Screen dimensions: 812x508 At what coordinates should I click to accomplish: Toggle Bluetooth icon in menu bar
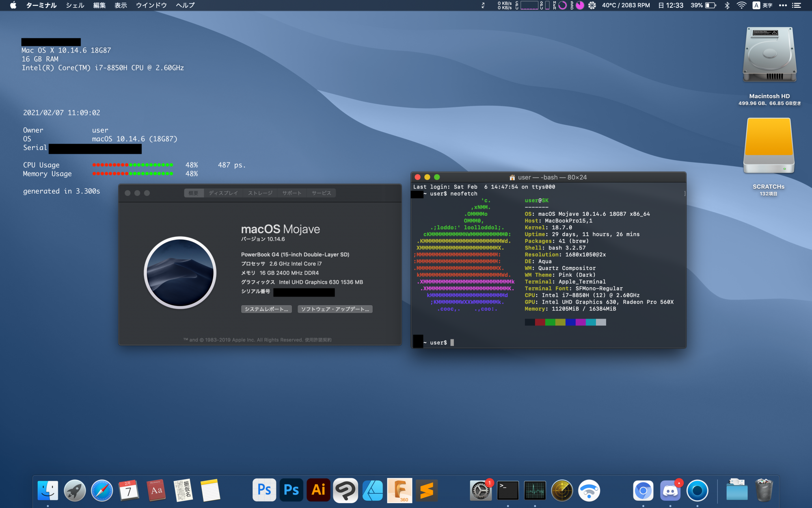tap(726, 7)
